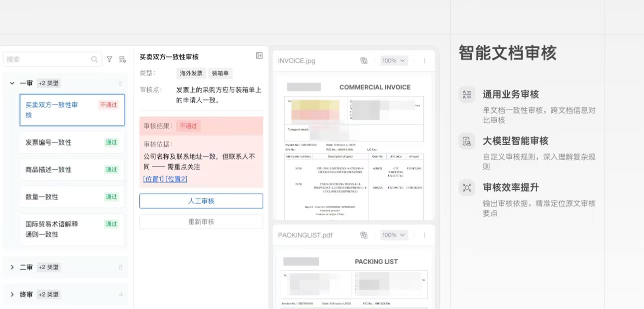Click 通过 badge on 发票编号一致性
644x309 pixels.
pos(111,142)
